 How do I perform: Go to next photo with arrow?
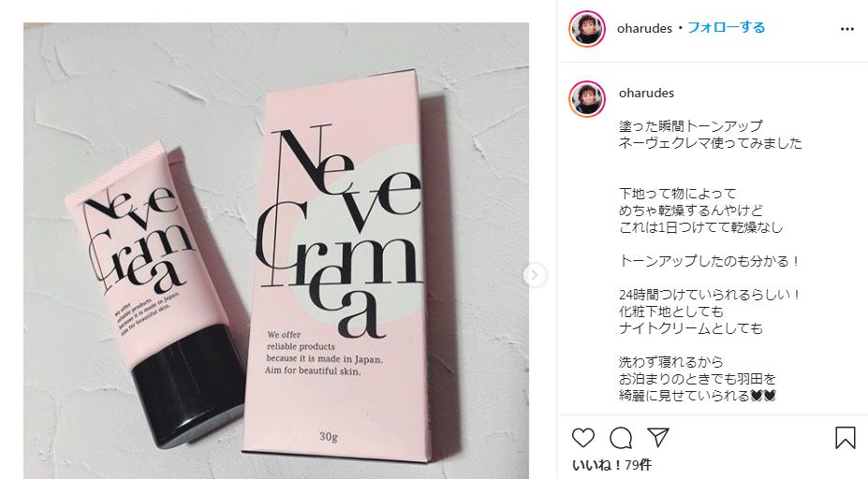point(535,275)
